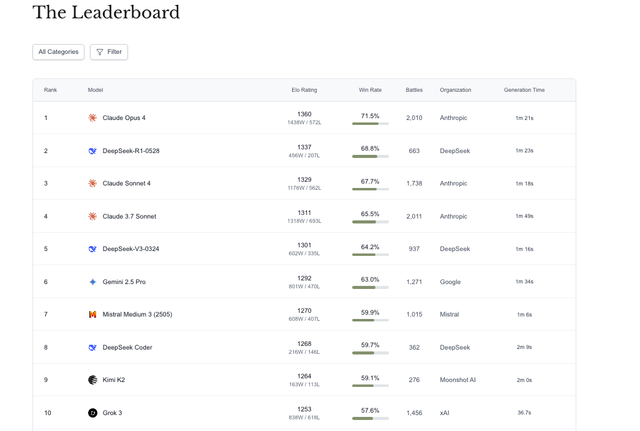640x431 pixels.
Task: Click the 1,456 battles count
Action: pyautogui.click(x=414, y=413)
